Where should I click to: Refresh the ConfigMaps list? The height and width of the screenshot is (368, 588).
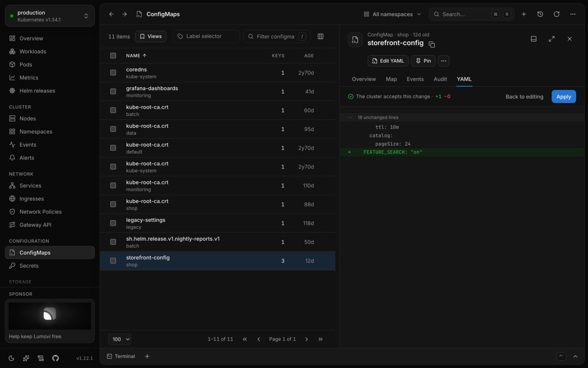557,14
